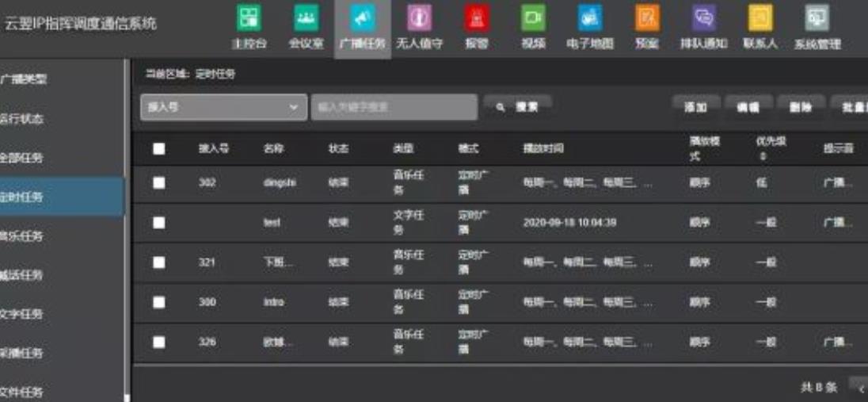Viewport: 868px width, 402px height.
Task: Select the highlighted 定时任务 sidebar item
Action: coord(62,197)
